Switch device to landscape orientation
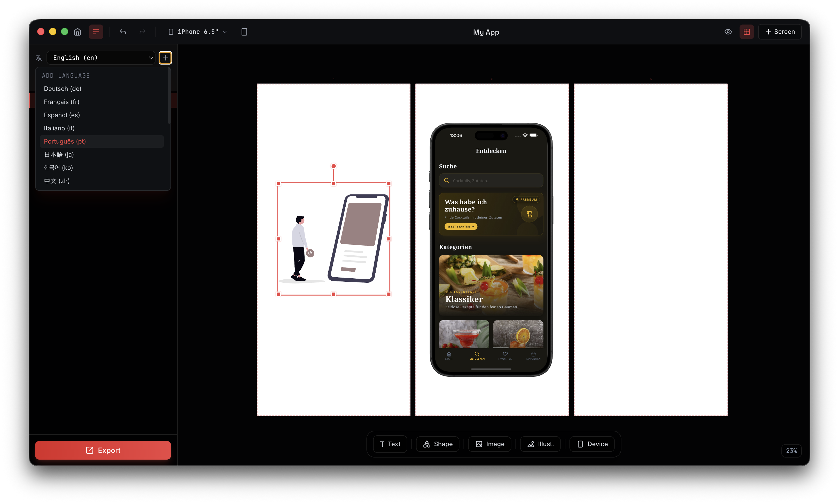839x504 pixels. click(244, 31)
